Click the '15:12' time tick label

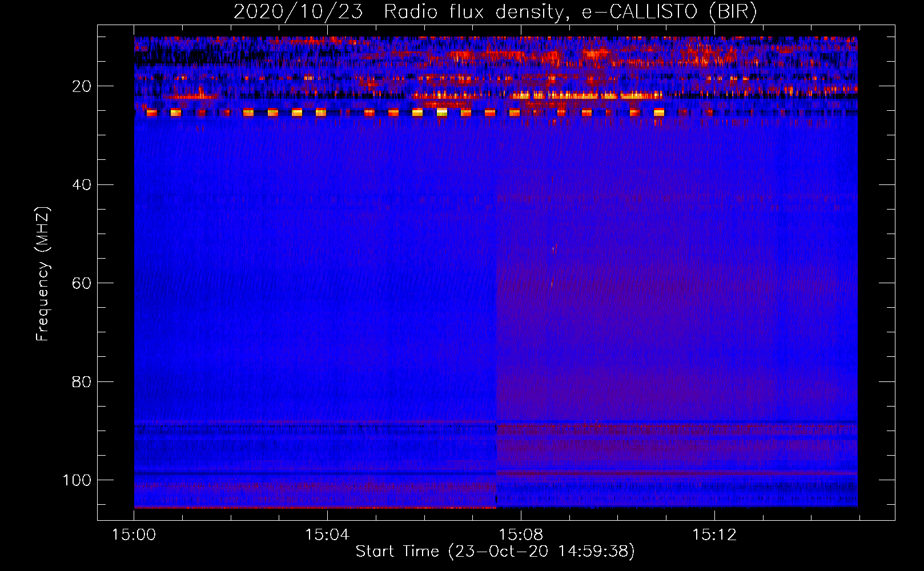(714, 535)
